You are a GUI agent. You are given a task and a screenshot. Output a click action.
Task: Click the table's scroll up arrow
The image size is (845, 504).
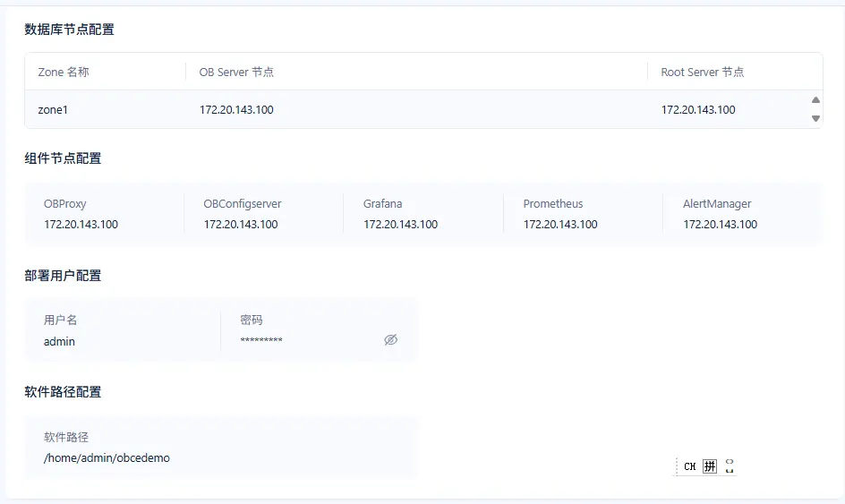point(815,101)
